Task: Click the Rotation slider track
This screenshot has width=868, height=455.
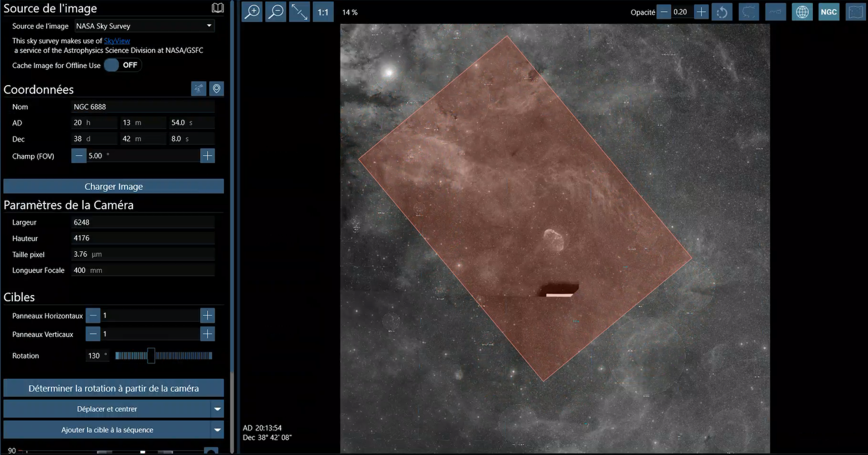Action: [x=182, y=356]
